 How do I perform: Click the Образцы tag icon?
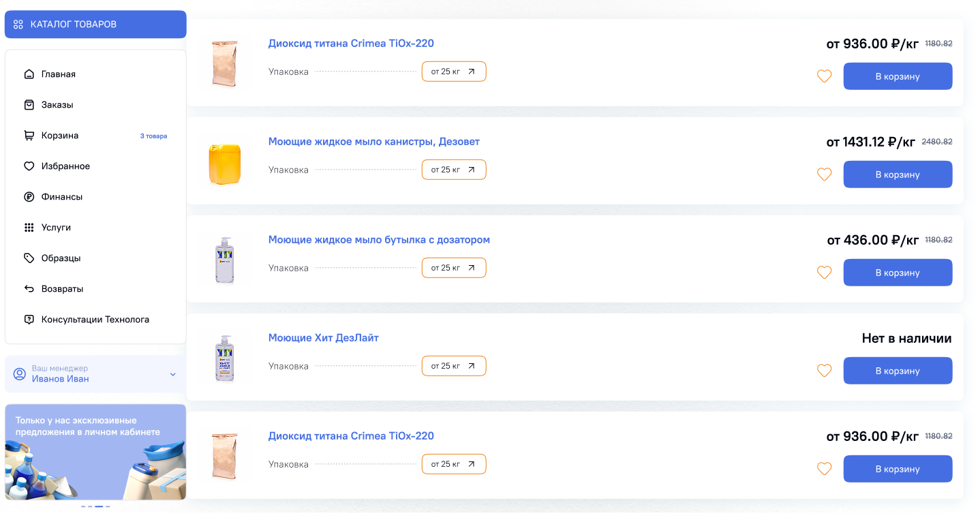coord(29,258)
